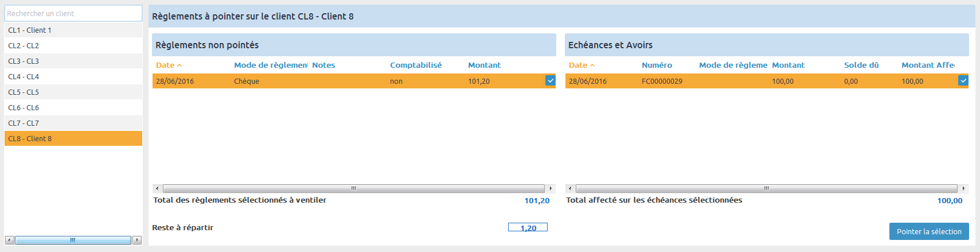Click the Numéro column header

(x=657, y=65)
